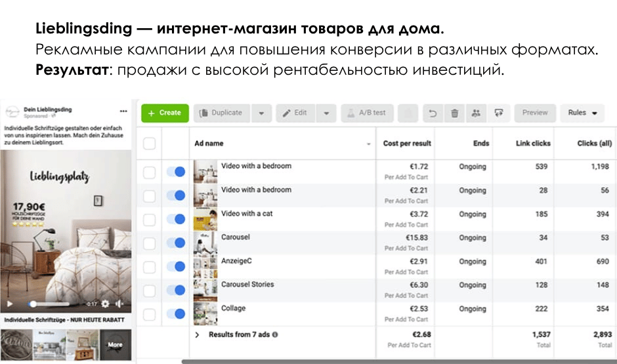
Task: Click the 1,537 total link clicks value
Action: click(x=541, y=334)
